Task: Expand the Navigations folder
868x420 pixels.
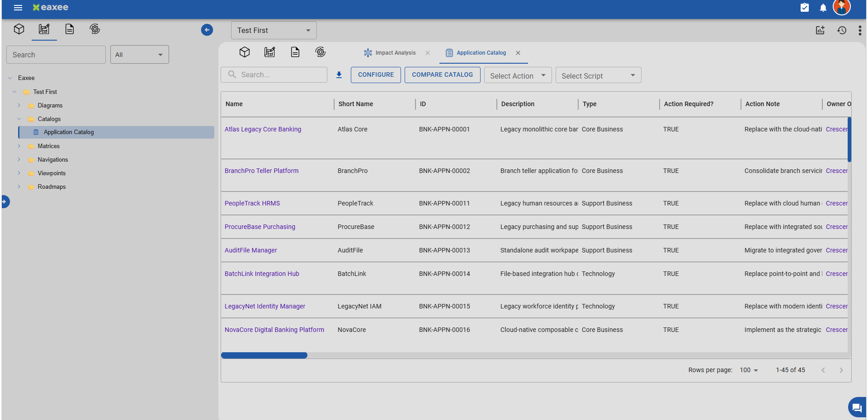Action: pyautogui.click(x=19, y=159)
